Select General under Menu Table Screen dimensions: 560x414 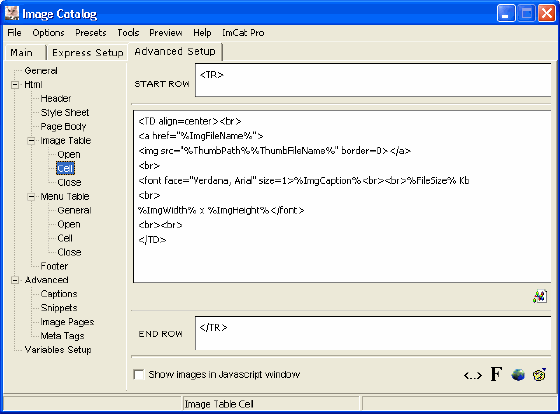coord(74,210)
